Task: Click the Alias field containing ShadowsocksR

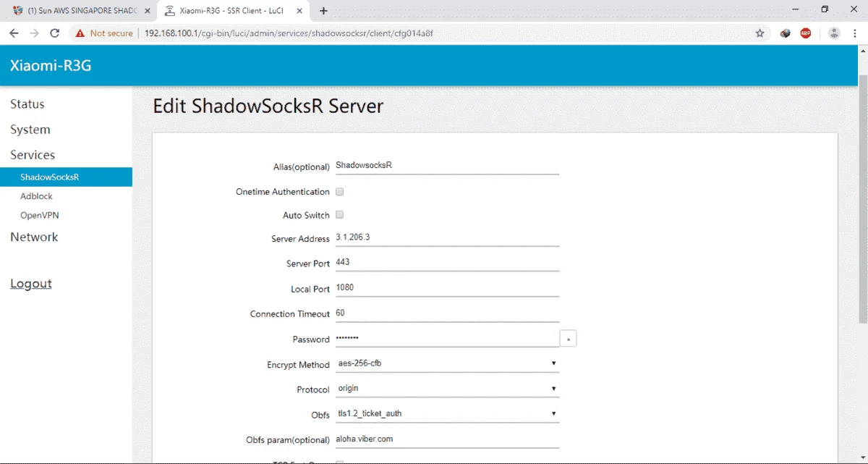Action: pos(447,165)
